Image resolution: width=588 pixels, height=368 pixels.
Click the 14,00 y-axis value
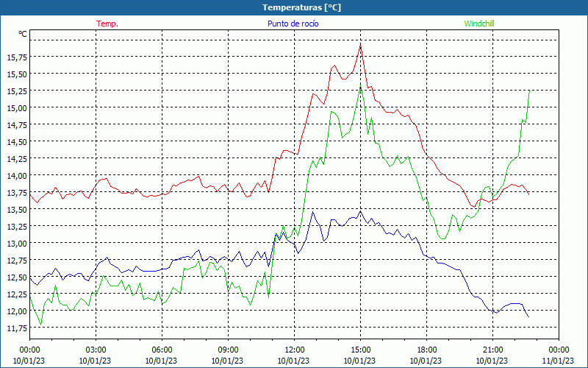pyautogui.click(x=17, y=175)
